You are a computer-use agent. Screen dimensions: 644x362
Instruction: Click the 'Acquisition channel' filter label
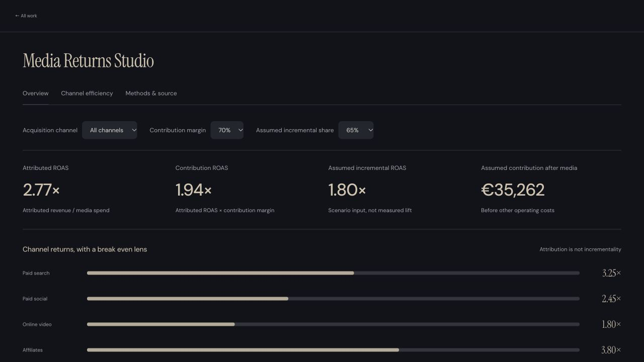[x=50, y=130]
